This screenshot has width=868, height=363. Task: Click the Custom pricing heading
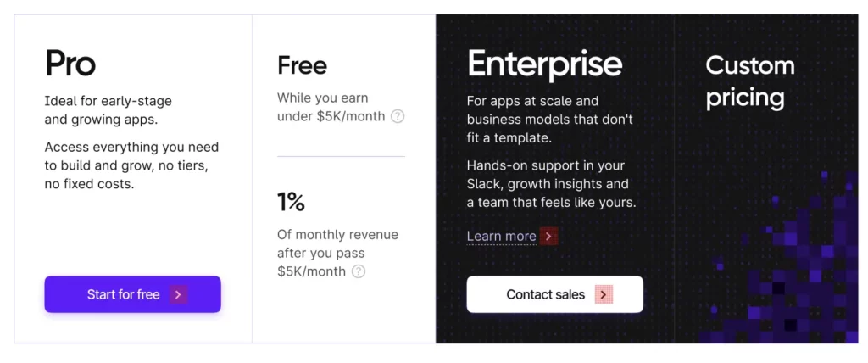click(750, 81)
